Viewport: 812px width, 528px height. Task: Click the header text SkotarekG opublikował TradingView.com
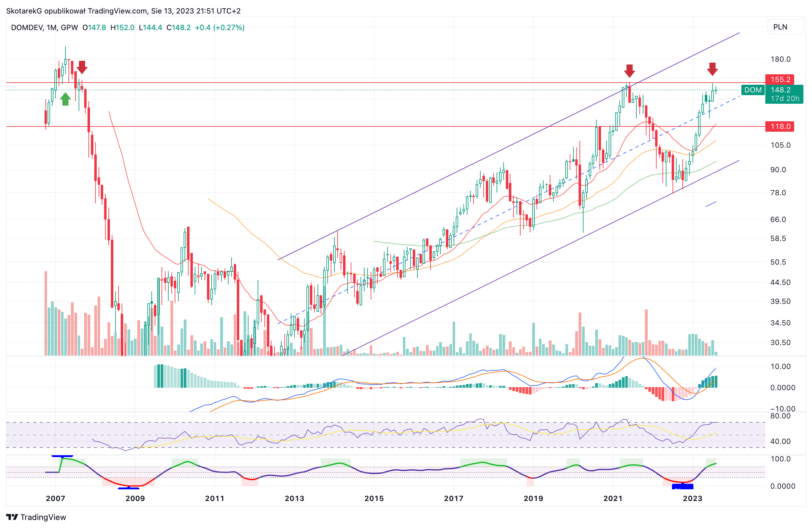[x=77, y=11]
